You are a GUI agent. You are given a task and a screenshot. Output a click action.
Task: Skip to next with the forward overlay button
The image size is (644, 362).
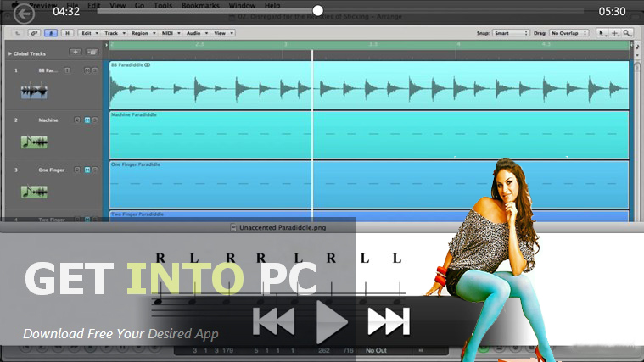pos(389,321)
